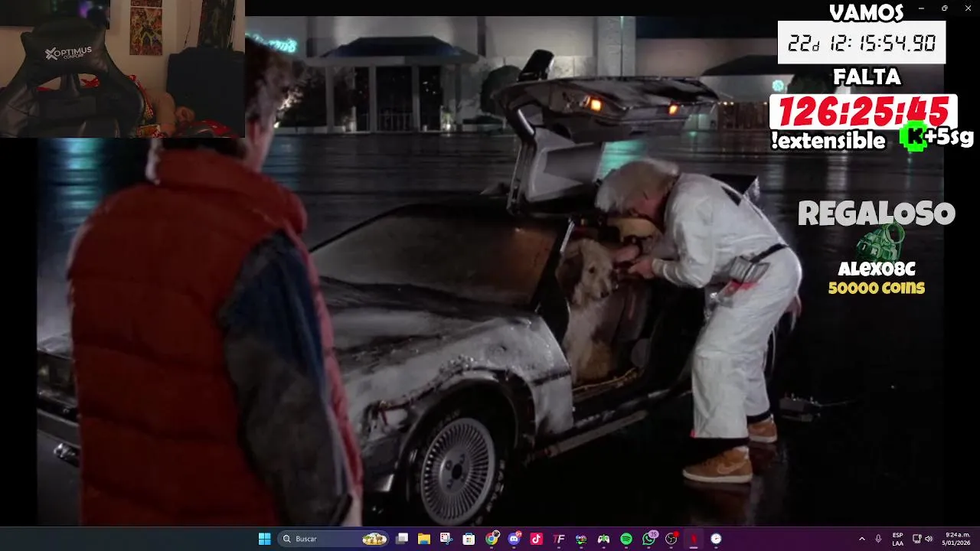This screenshot has height=551, width=980.
Task: Switch to Google Chrome in taskbar
Action: point(492,539)
